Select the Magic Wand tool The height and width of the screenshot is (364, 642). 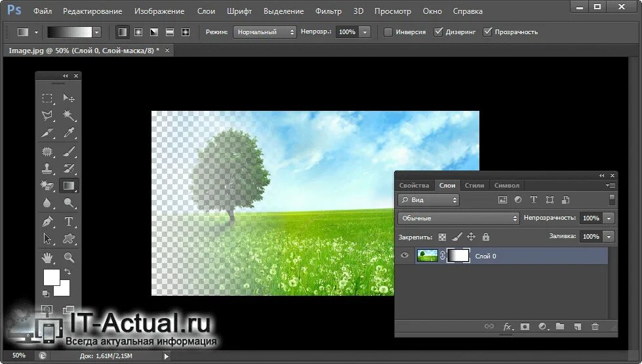[68, 115]
